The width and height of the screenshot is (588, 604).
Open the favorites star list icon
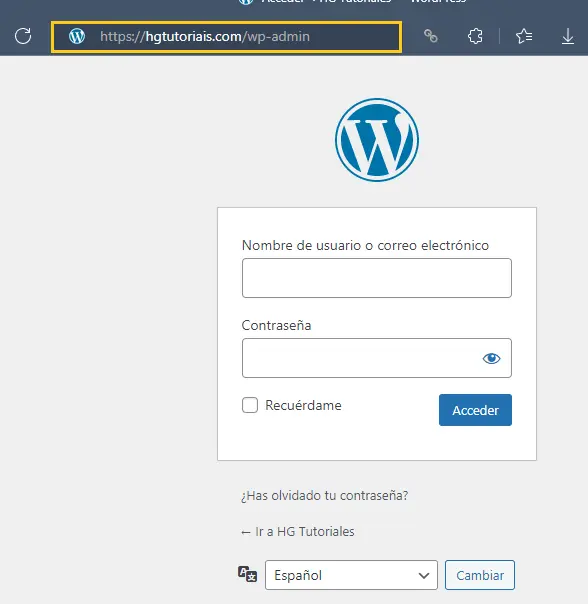coord(524,36)
